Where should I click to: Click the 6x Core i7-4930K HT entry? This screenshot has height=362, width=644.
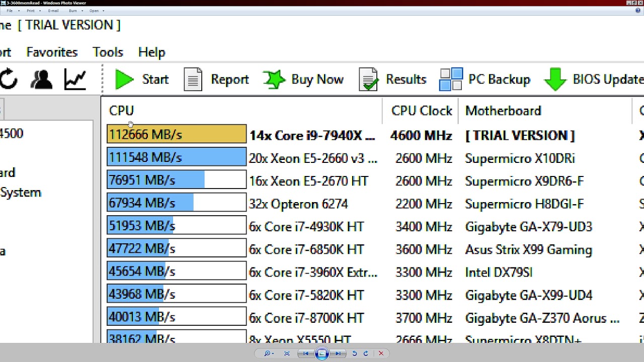click(306, 227)
